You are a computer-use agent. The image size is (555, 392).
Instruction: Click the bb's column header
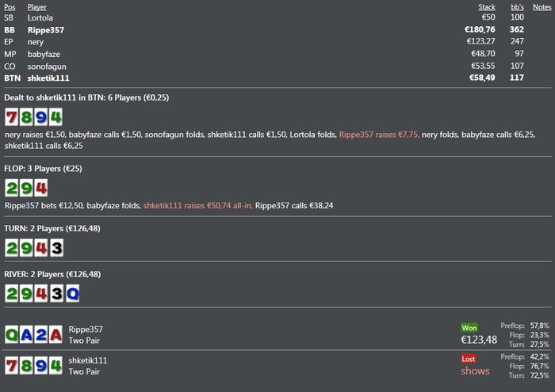tap(517, 7)
